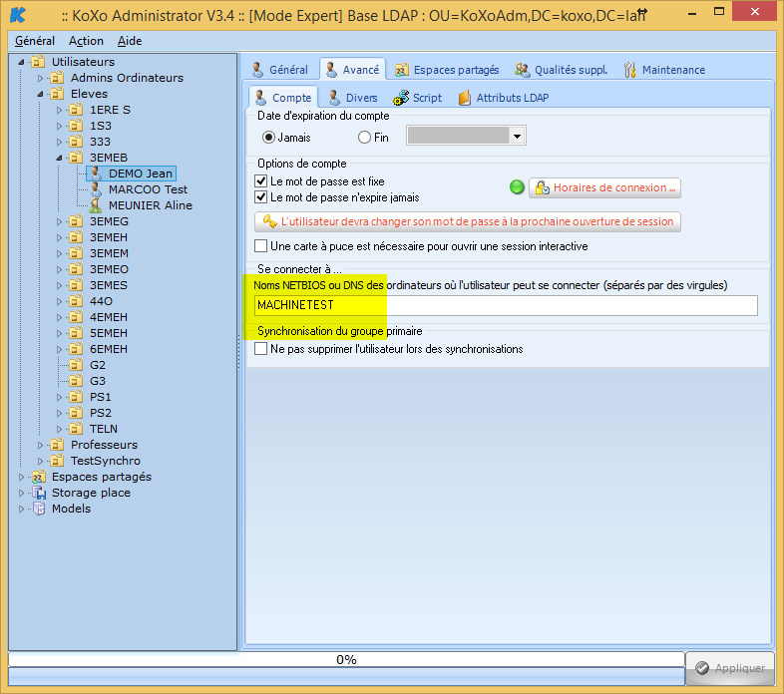
Task: Click the 0% progress bar
Action: (x=346, y=659)
